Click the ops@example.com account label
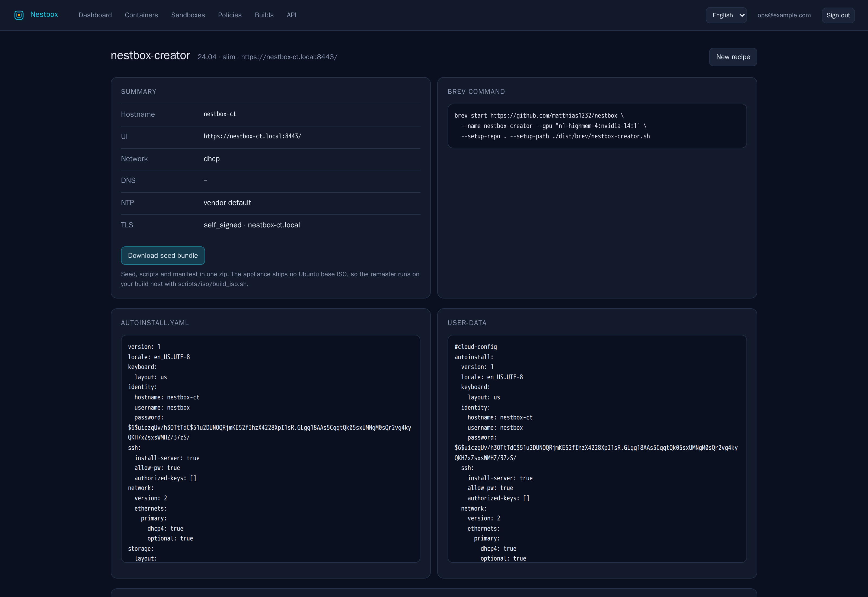 (784, 15)
